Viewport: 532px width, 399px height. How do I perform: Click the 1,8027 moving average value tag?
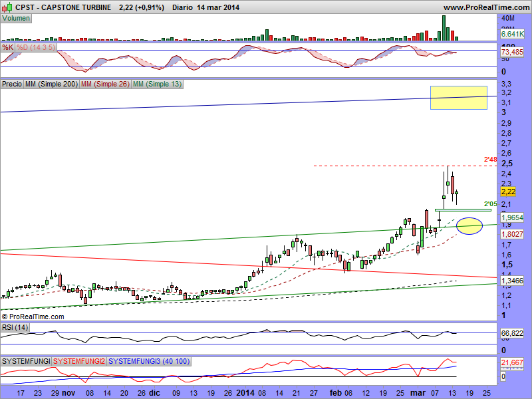(512, 234)
